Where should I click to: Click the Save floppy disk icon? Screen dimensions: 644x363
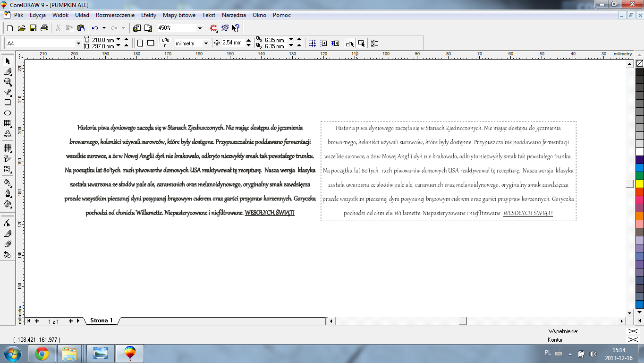[33, 28]
